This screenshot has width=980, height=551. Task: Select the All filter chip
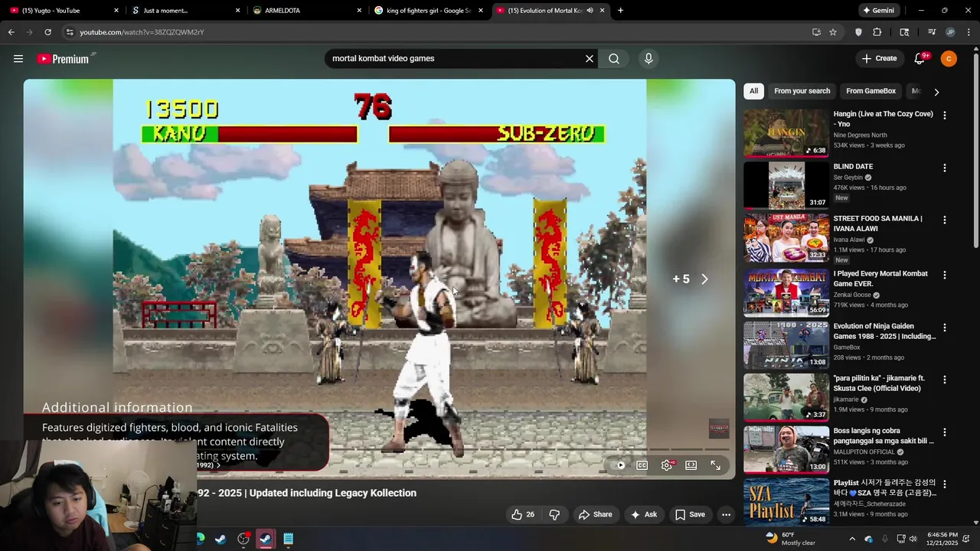[x=753, y=91]
